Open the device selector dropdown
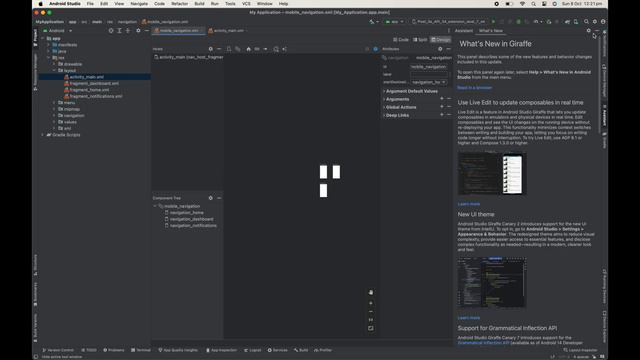 (449, 22)
